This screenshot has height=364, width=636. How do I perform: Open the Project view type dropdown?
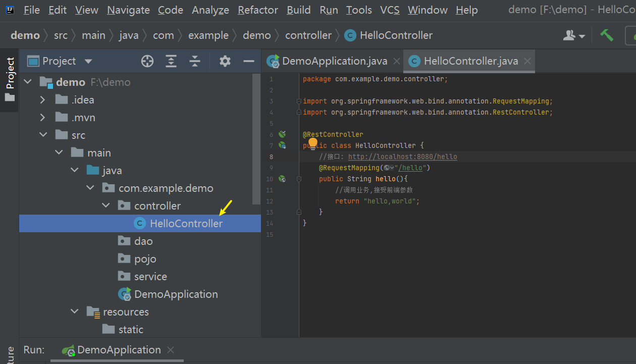pos(88,61)
